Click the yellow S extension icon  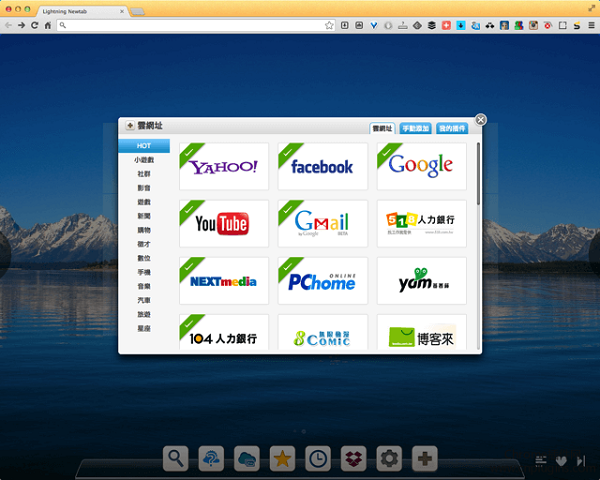point(577,25)
